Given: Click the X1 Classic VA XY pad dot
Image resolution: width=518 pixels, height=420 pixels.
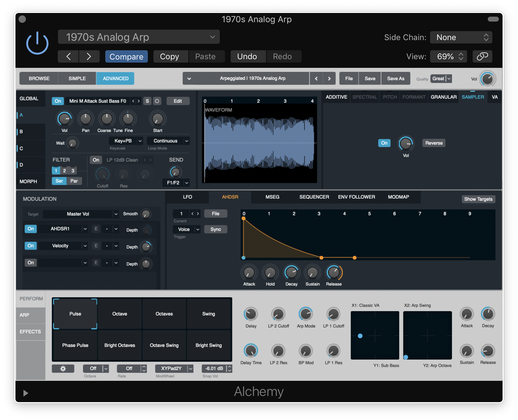Looking at the screenshot, I should pyautogui.click(x=360, y=336).
